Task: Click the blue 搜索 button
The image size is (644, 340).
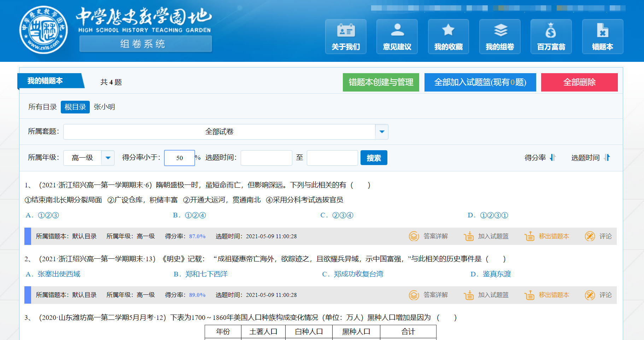Action: [374, 158]
